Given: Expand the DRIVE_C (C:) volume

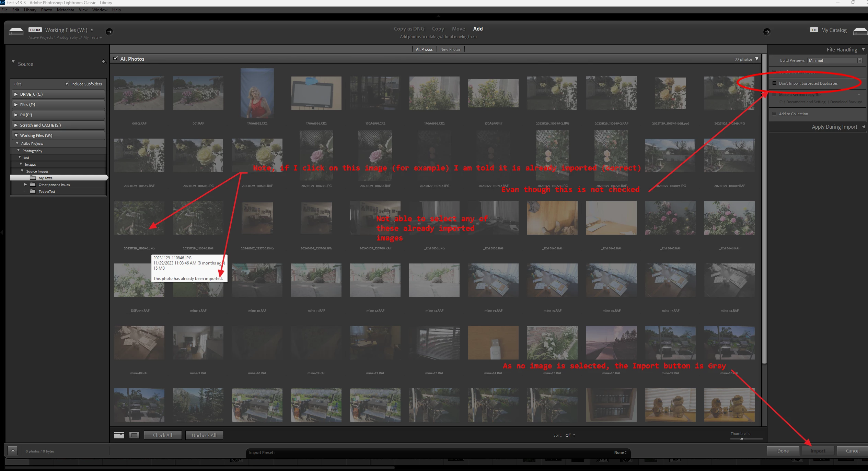Looking at the screenshot, I should point(16,94).
